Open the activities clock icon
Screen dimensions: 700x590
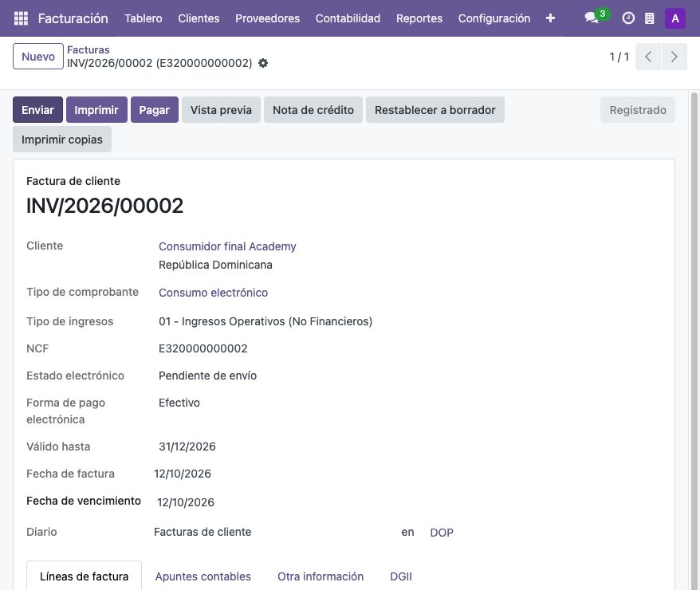click(x=628, y=18)
